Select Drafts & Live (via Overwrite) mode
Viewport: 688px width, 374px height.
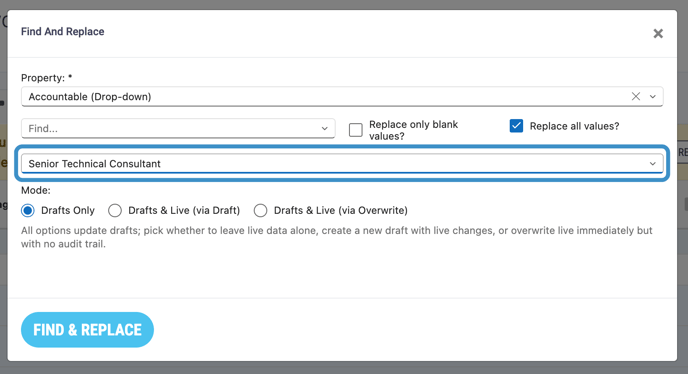click(260, 211)
